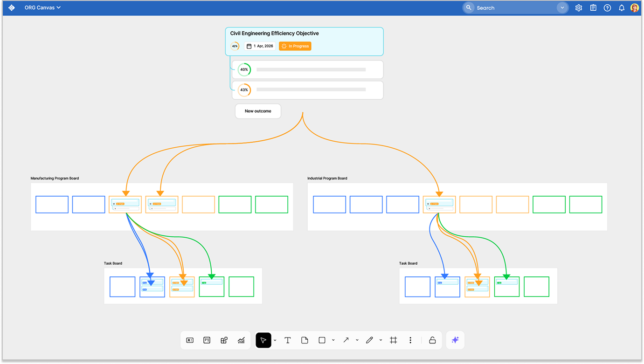
Task: Select the pen drawing tool
Action: click(369, 340)
